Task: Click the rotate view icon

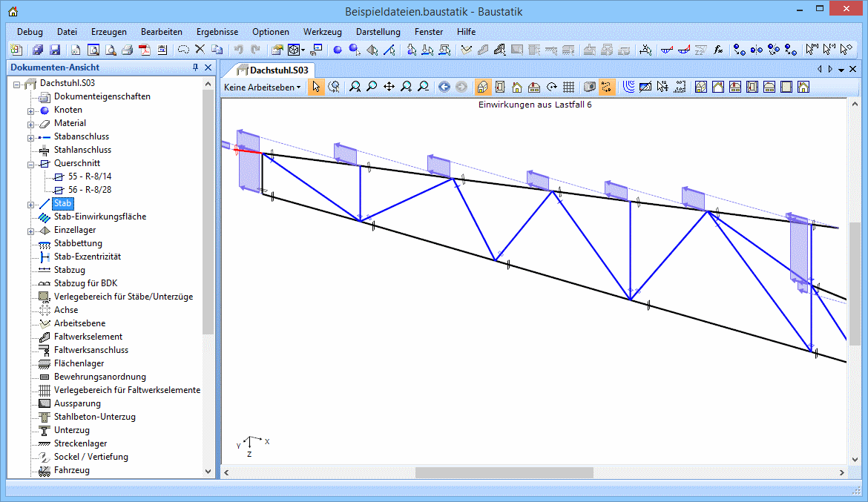Action: point(552,87)
